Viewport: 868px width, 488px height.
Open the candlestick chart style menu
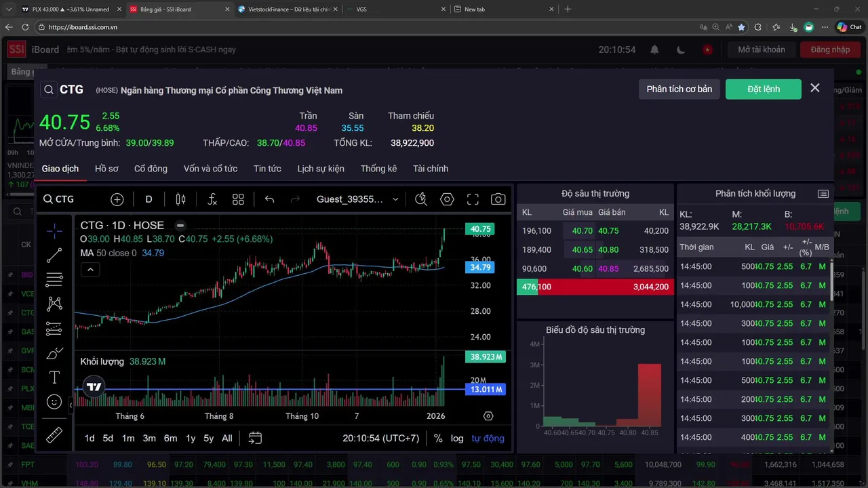pyautogui.click(x=180, y=199)
